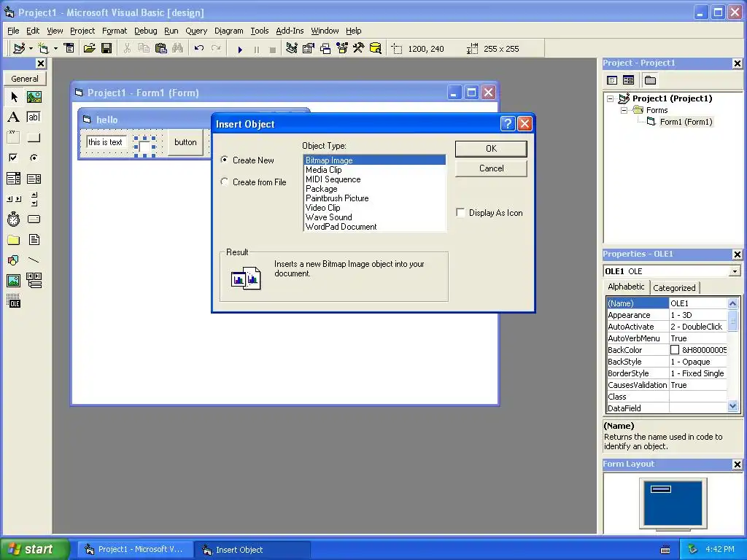Click the Properties list scroll-down arrow
This screenshot has width=747, height=560.
click(x=732, y=406)
